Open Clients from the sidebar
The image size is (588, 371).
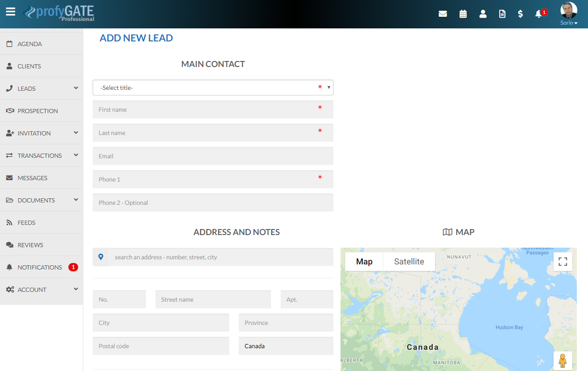pyautogui.click(x=29, y=66)
